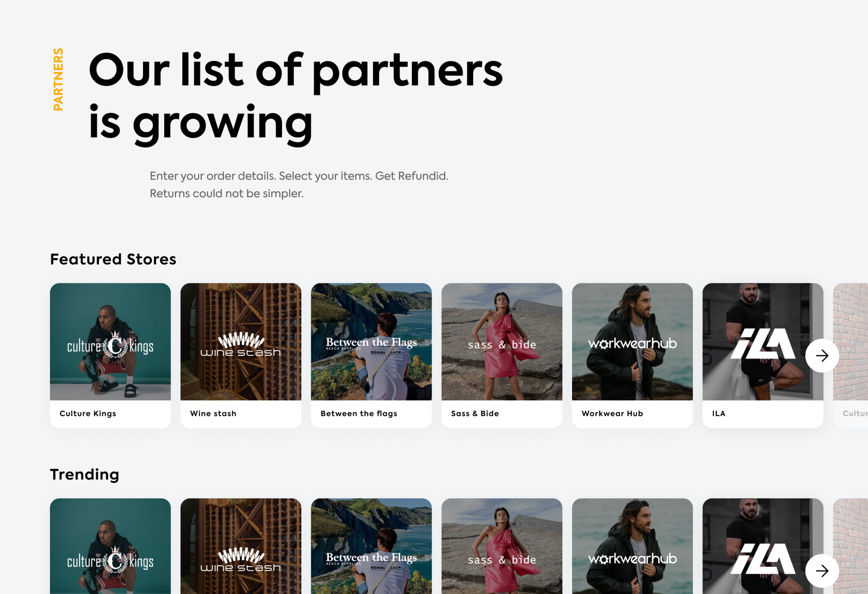This screenshot has width=868, height=594.
Task: Click the vertical PARTNERS label
Action: pos(58,79)
